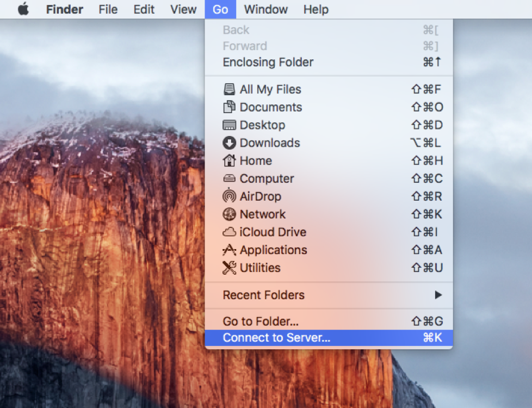Screen dimensions: 532x408
Task: Click the Downloads arrow icon
Action: click(230, 143)
